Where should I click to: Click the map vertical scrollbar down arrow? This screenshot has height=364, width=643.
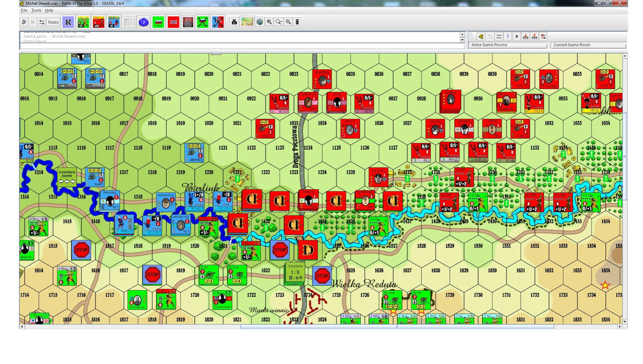point(625,321)
